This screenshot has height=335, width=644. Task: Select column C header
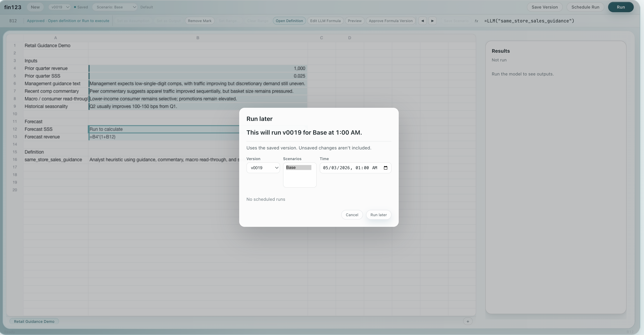tap(321, 38)
